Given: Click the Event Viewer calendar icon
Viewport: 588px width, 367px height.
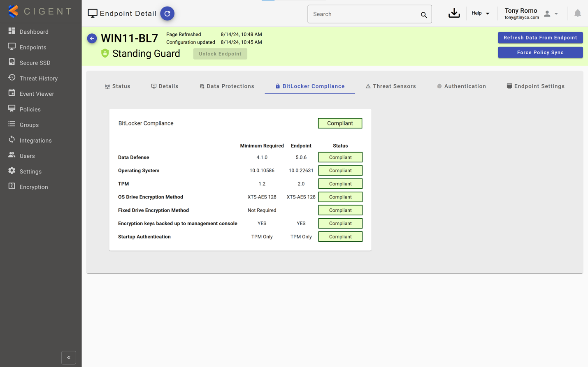Looking at the screenshot, I should point(12,93).
